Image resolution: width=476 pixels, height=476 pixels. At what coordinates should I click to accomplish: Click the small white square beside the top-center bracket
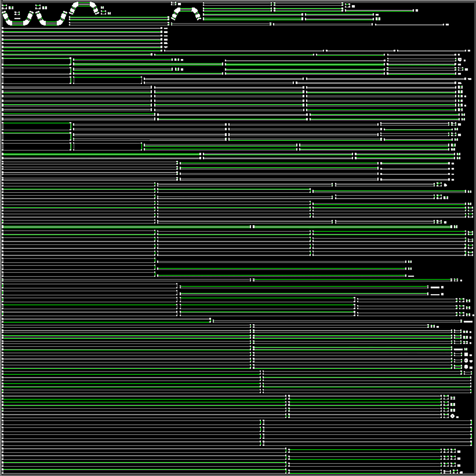tap(179, 4)
